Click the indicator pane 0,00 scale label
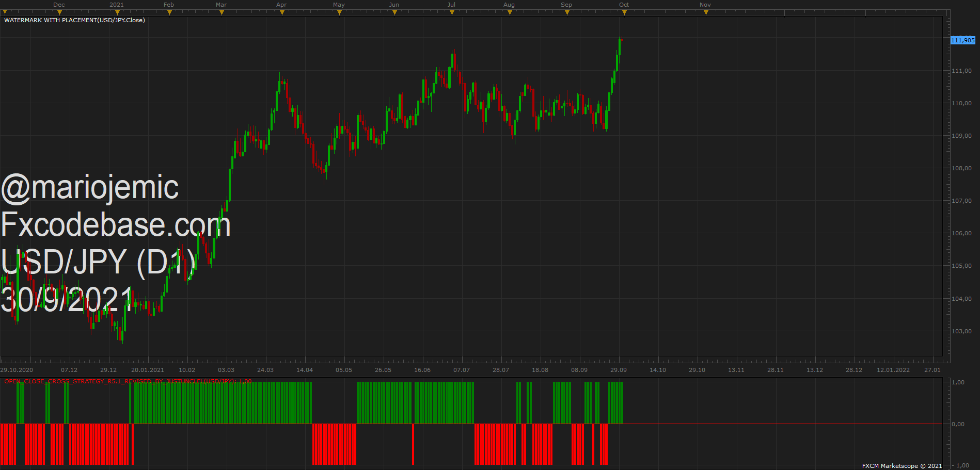This screenshot has width=980, height=470. (x=958, y=424)
